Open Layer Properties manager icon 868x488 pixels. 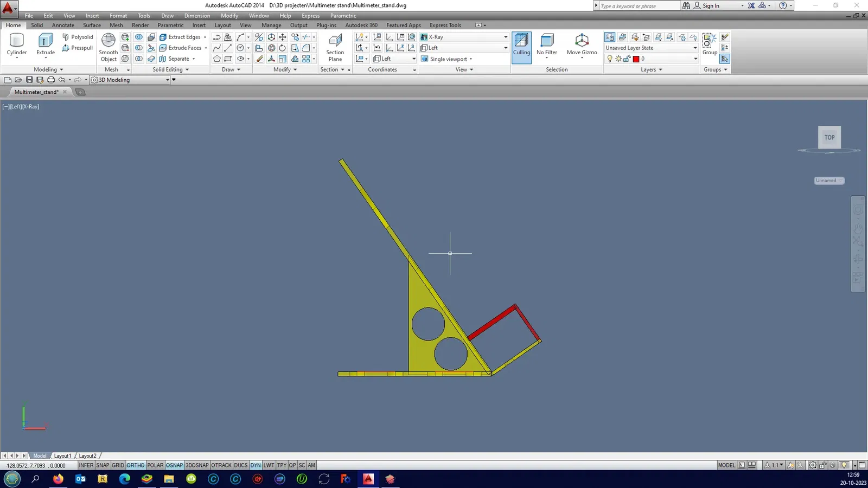click(610, 37)
